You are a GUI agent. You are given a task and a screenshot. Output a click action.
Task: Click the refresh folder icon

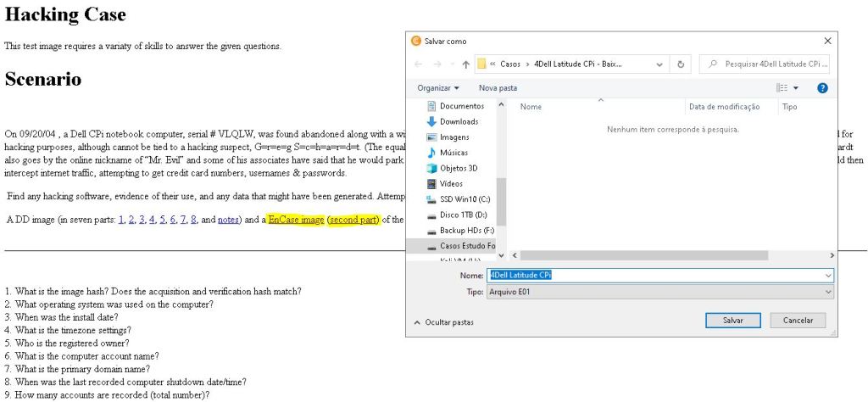click(x=681, y=64)
